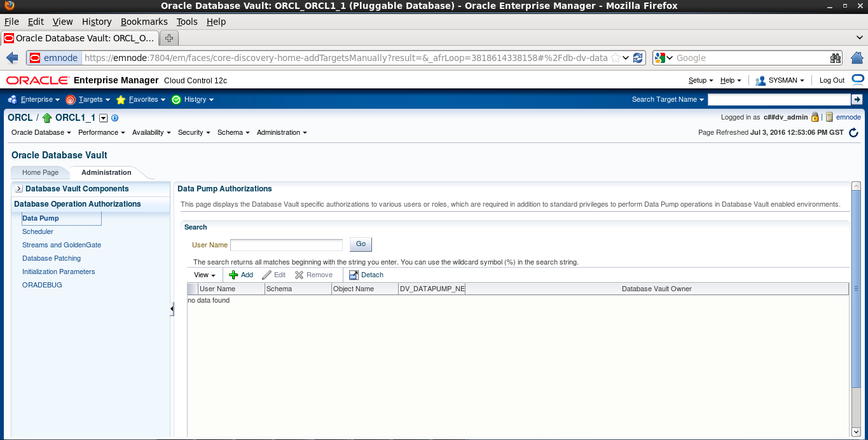Click the green up status arrow icon
Image resolution: width=868 pixels, height=440 pixels.
[x=47, y=118]
